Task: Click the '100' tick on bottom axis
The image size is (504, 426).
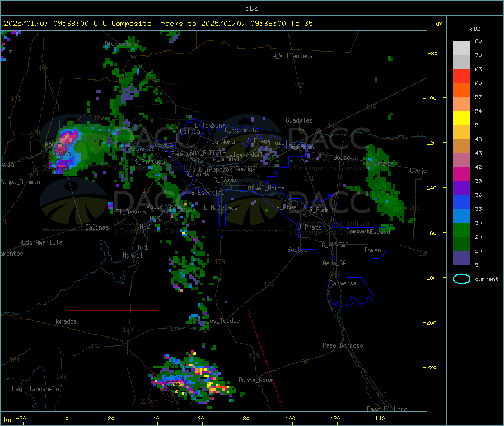Action: coord(290,418)
